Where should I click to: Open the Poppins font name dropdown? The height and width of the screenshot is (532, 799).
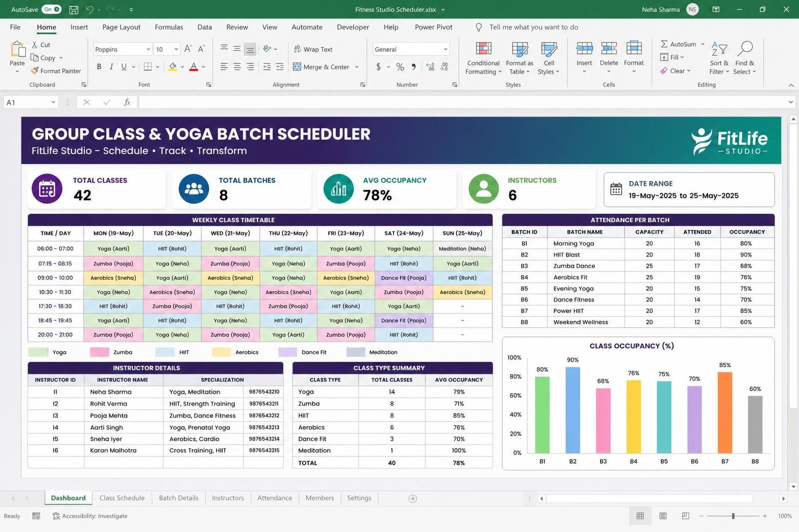148,49
